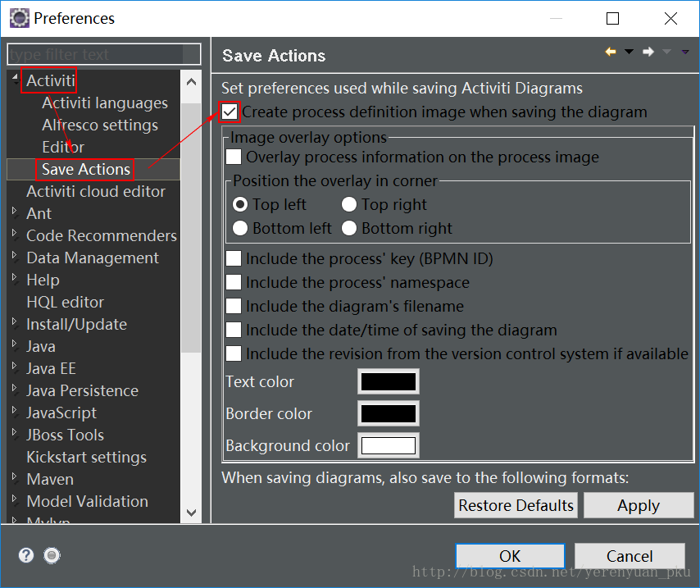Maximize the Preferences window
The image size is (700, 588).
(612, 18)
